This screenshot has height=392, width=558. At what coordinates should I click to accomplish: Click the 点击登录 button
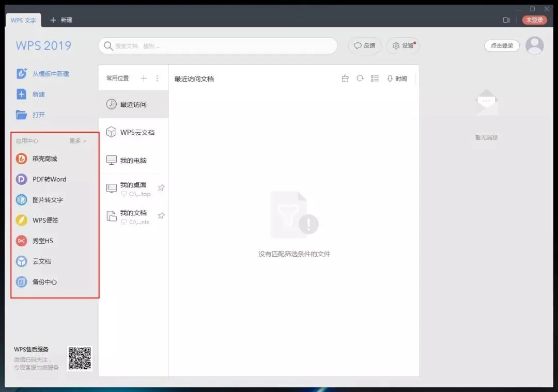click(502, 45)
